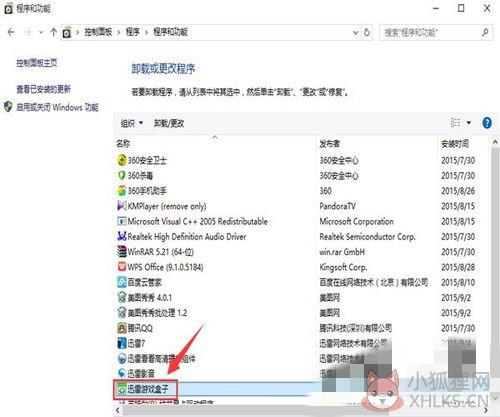
Task: Click the back arrow in navigation bar
Action: [11, 32]
